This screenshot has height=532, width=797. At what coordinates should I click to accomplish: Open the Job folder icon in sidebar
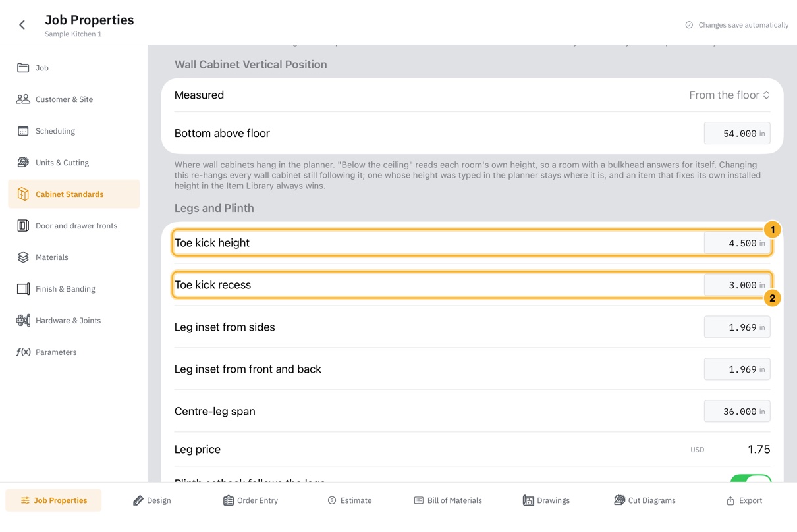(x=23, y=68)
